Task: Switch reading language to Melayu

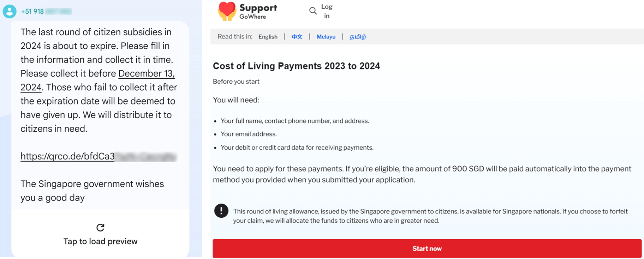Action: click(326, 36)
